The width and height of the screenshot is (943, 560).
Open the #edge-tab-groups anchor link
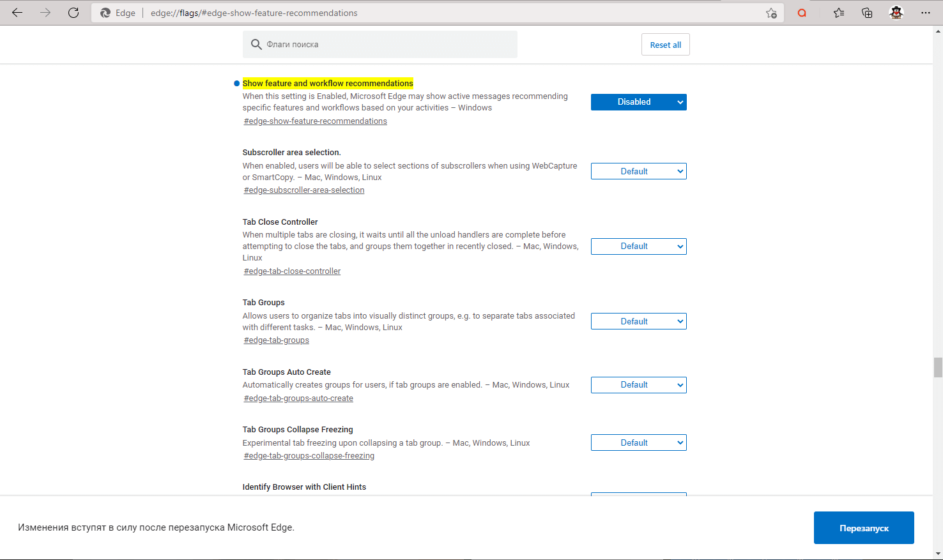(277, 340)
